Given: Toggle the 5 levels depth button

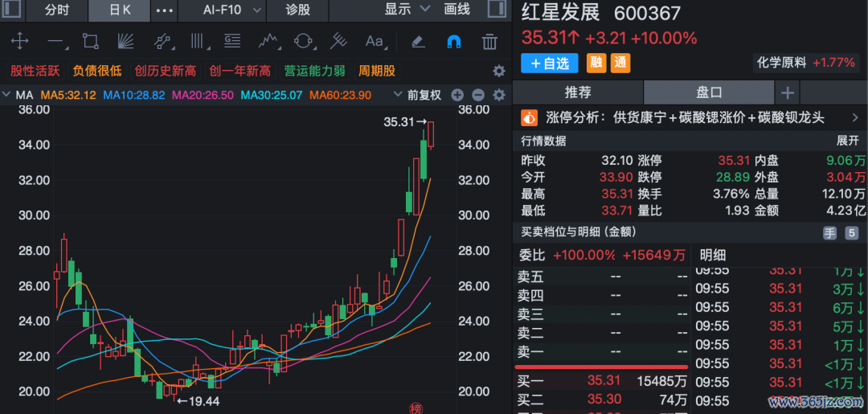Looking at the screenshot, I should (x=851, y=233).
